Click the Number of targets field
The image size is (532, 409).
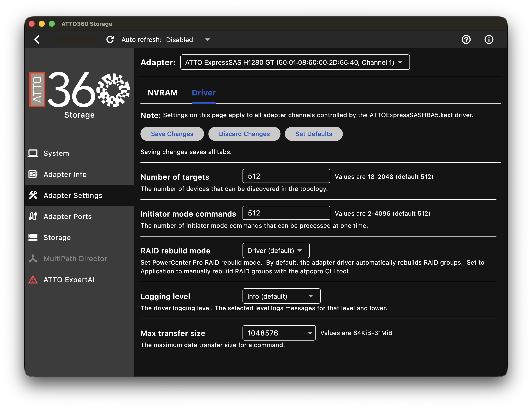coord(286,176)
